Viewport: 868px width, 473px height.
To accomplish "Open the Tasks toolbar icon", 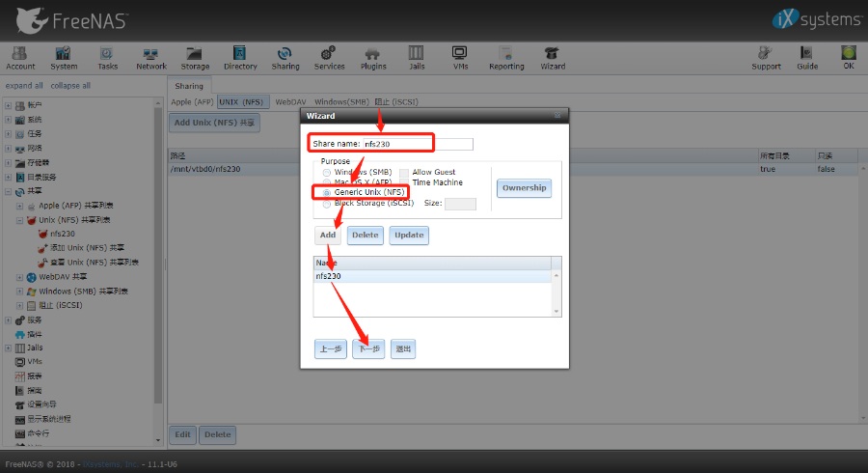I will click(107, 58).
